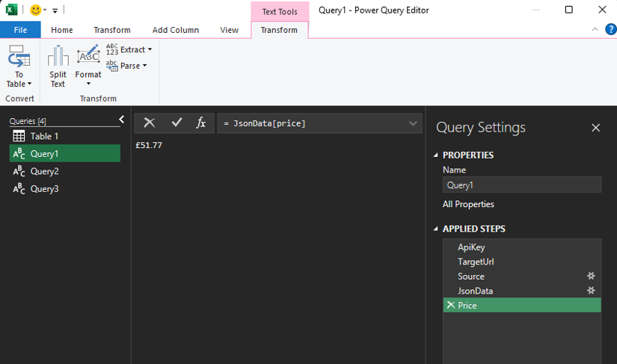Collapse the ribbon with the caret

point(595,29)
